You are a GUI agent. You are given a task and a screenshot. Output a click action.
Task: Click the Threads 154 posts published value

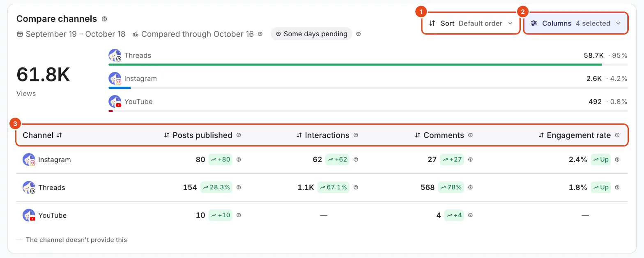190,188
